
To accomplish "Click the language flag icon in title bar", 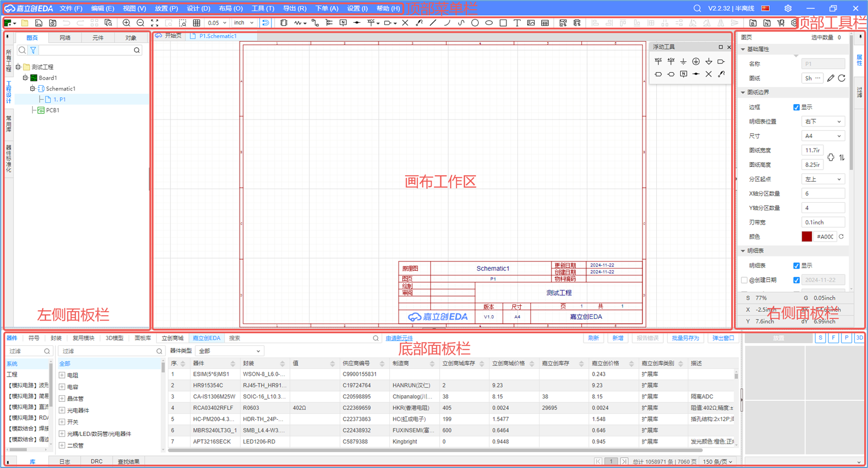I will (765, 9).
